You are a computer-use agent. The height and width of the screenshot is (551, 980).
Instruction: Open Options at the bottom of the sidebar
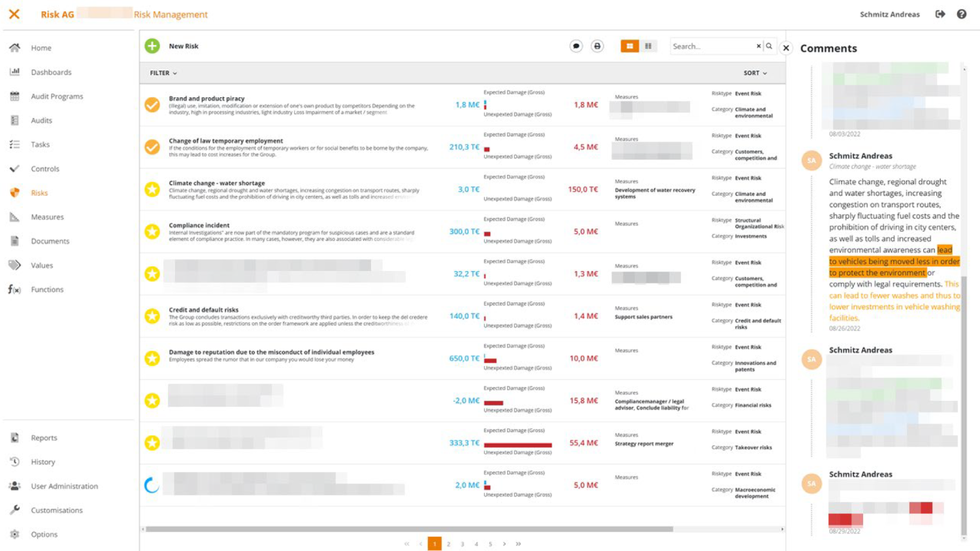[44, 534]
